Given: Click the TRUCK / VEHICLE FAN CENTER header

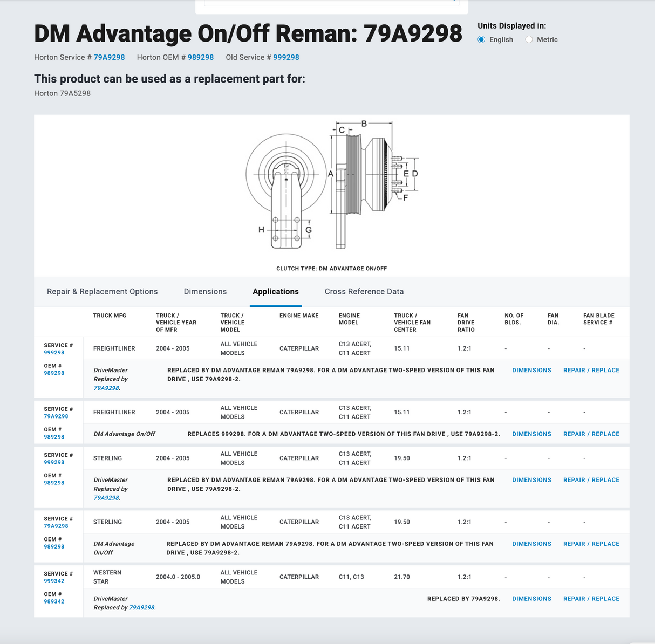Looking at the screenshot, I should (412, 323).
